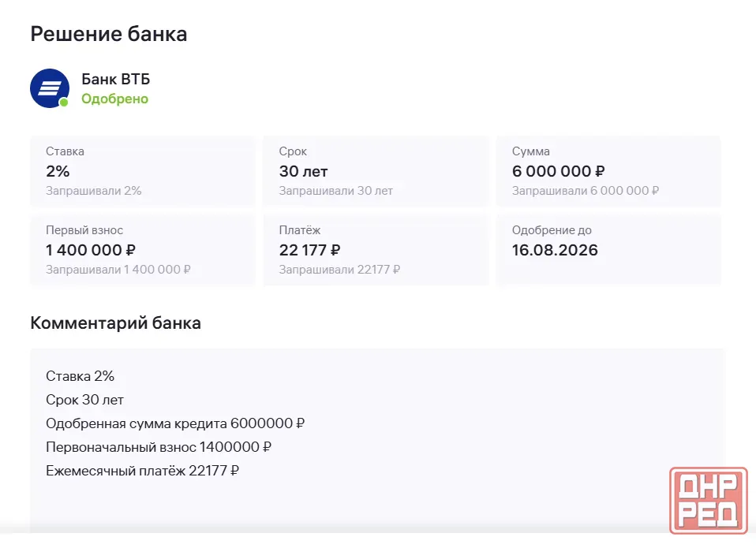
Task: Click the ДНР РЕД watermark logo
Action: 709,501
